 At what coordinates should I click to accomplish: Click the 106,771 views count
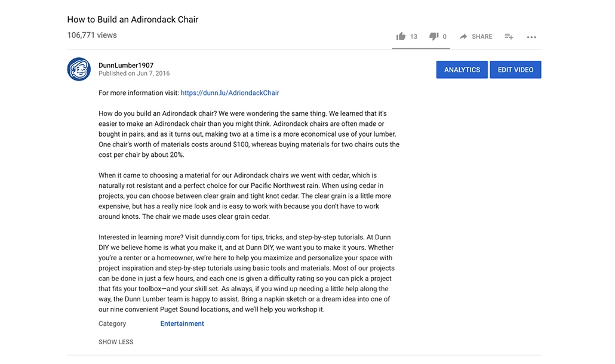click(92, 35)
